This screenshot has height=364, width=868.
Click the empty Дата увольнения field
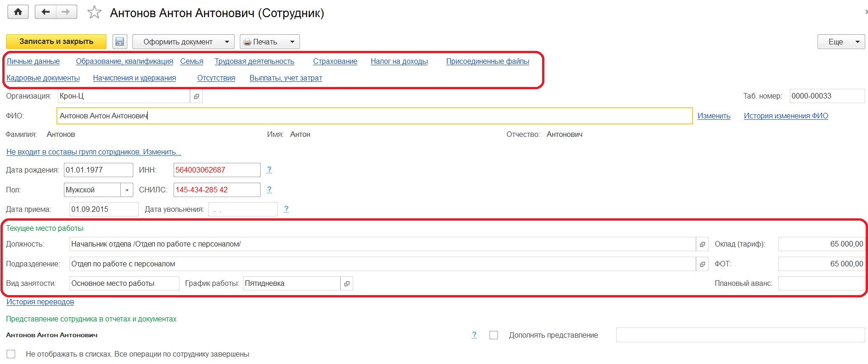243,209
